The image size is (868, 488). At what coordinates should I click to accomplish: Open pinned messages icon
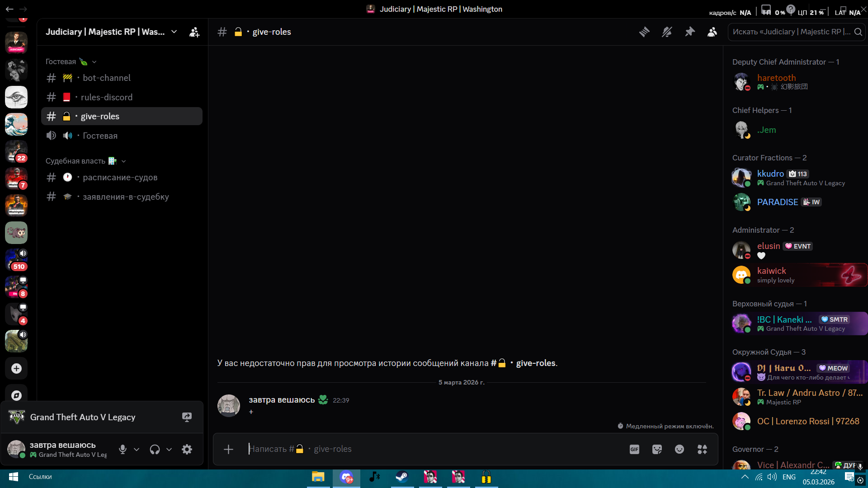tap(689, 32)
